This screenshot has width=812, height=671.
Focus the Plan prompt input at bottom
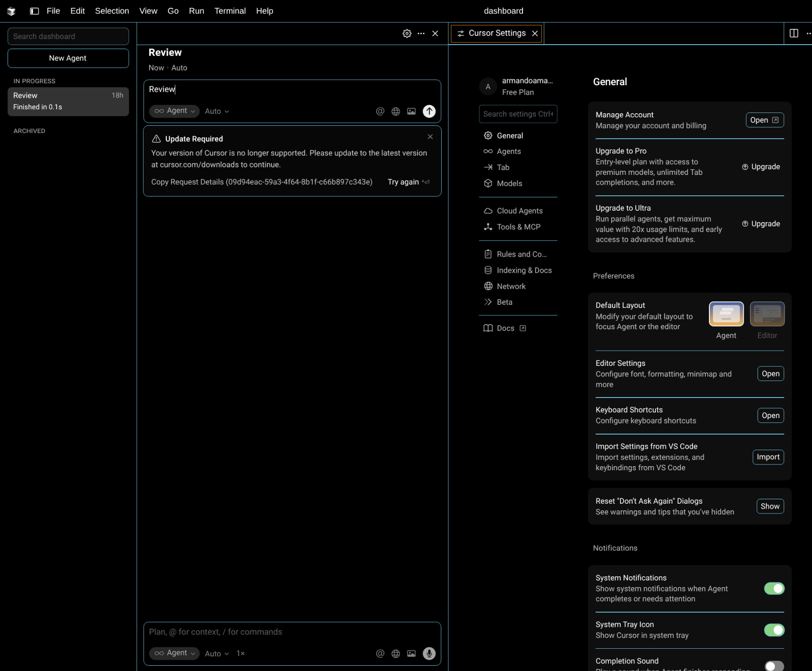[292, 632]
